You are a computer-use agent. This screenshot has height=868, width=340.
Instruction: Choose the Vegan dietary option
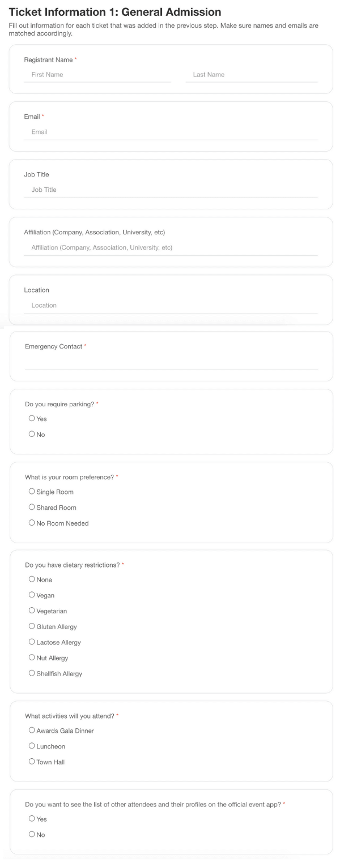tap(32, 595)
